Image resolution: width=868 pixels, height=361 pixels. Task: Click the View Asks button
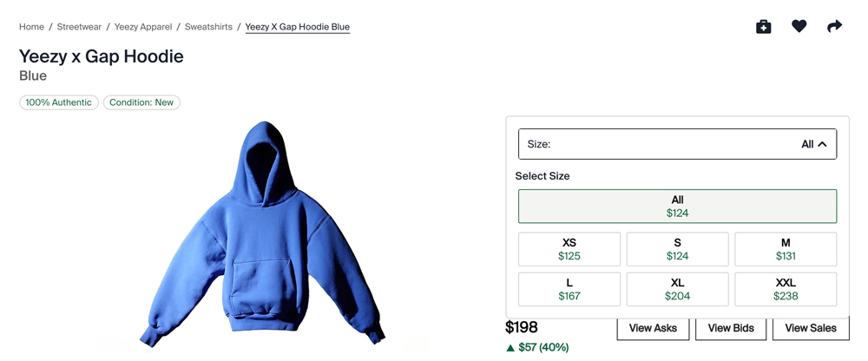tap(653, 328)
